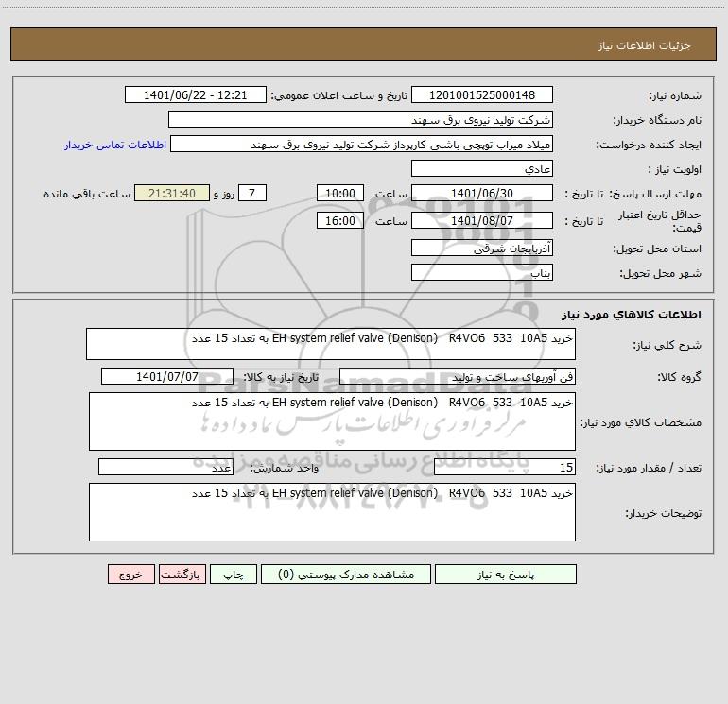Click the deadline time field 10:00
Viewport: 728px width, 704px height.
coord(339,193)
